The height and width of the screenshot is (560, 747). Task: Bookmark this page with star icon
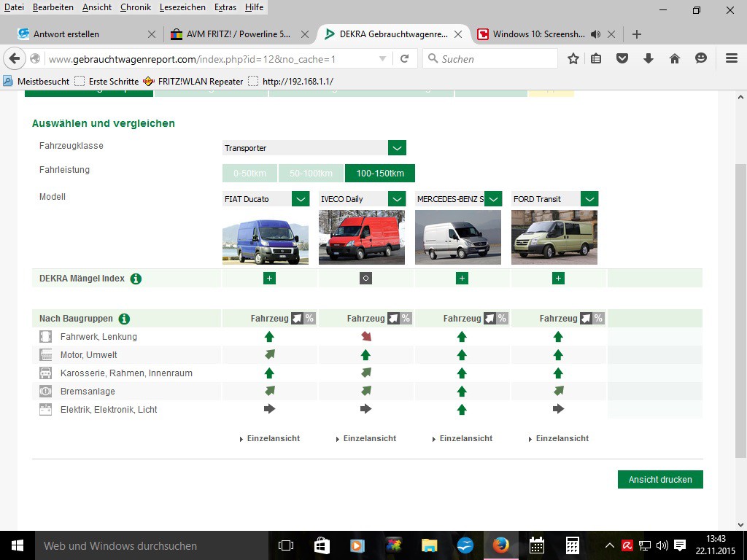pyautogui.click(x=573, y=58)
